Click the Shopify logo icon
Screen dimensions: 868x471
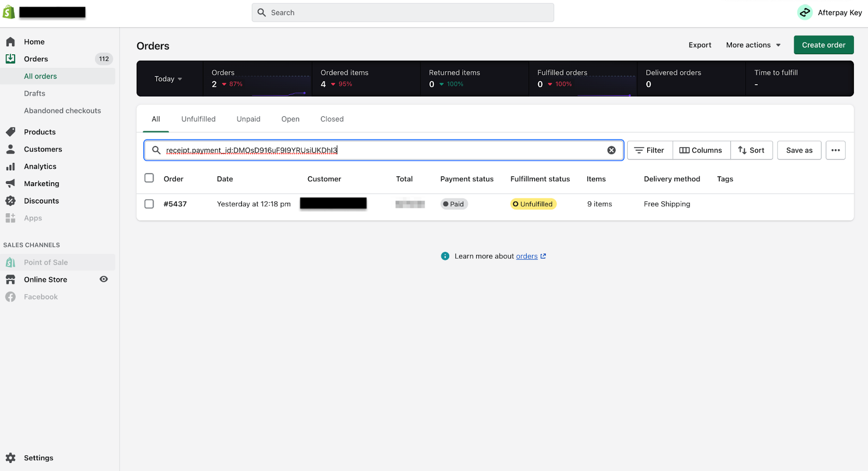[x=9, y=12]
